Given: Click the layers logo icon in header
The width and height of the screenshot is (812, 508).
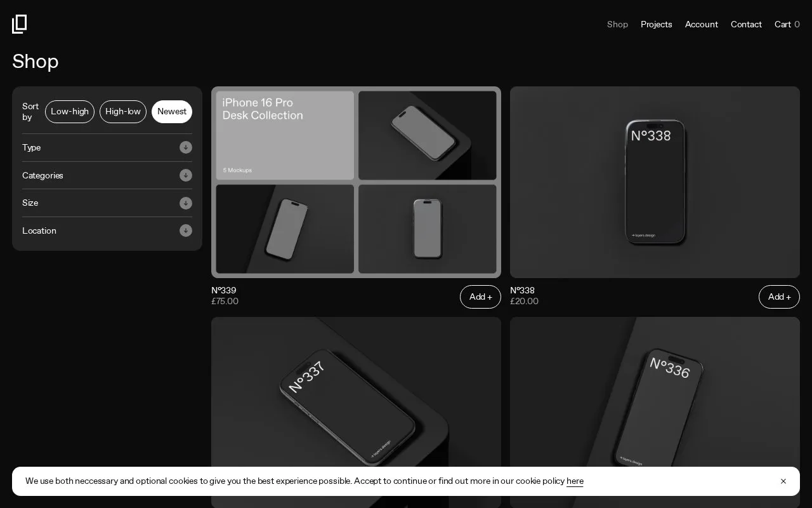Looking at the screenshot, I should [x=20, y=24].
